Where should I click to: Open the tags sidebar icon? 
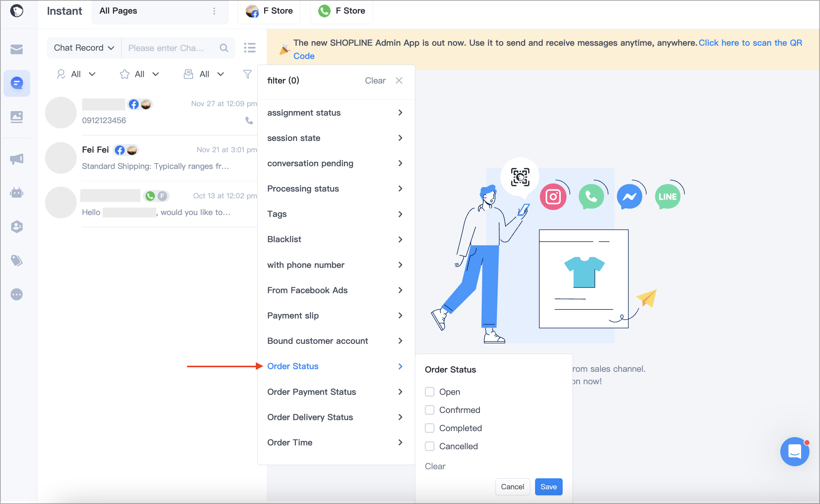(17, 260)
